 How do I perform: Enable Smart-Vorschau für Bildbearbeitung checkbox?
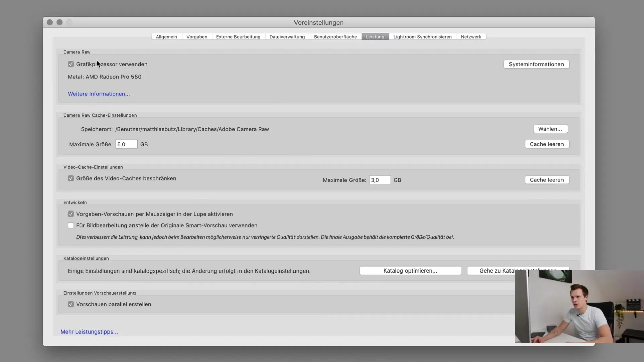point(71,225)
